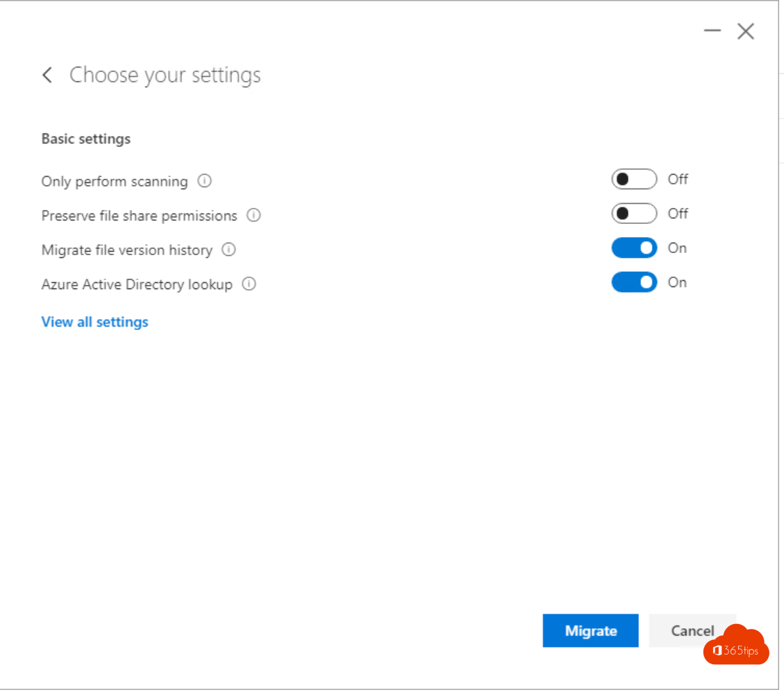Disable Migrate file version history toggle
Viewport: 784px width, 692px height.
pos(634,248)
